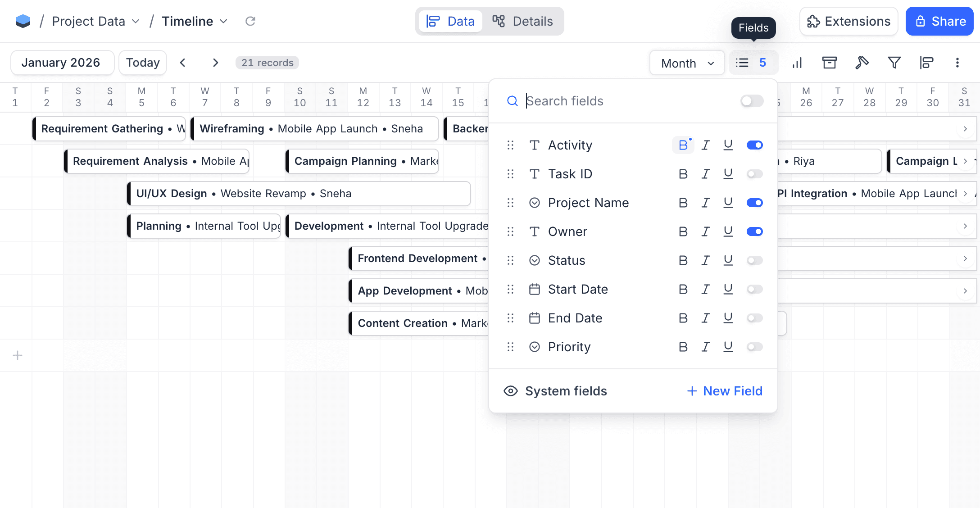Click the bar chart statistics icon
Screen dimensions: 980x508
pyautogui.click(x=797, y=63)
